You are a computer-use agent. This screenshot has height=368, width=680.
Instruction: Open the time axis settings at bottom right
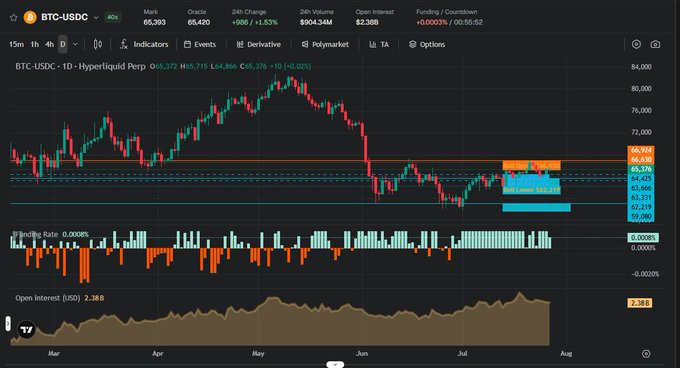coord(646,354)
